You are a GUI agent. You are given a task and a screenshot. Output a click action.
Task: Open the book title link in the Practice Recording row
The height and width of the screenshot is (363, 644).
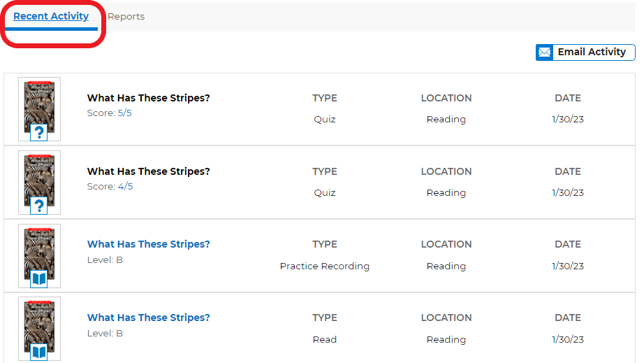pos(148,244)
